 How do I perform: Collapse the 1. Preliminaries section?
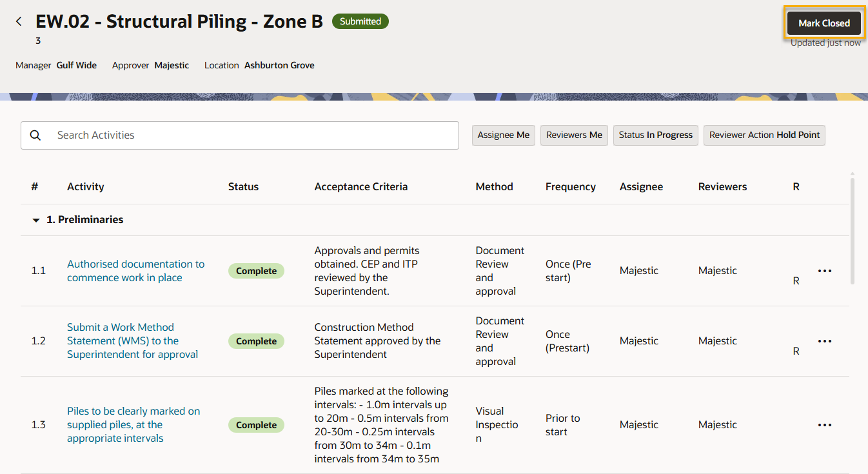(36, 220)
